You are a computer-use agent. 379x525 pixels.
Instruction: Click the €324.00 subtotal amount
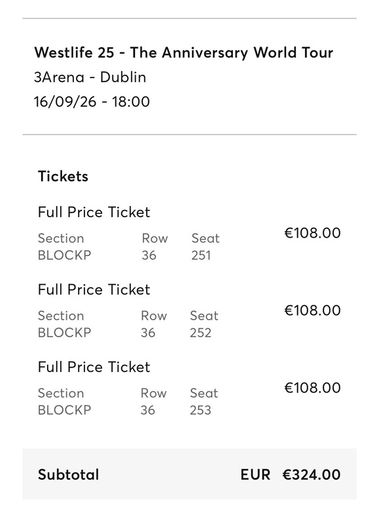[312, 475]
